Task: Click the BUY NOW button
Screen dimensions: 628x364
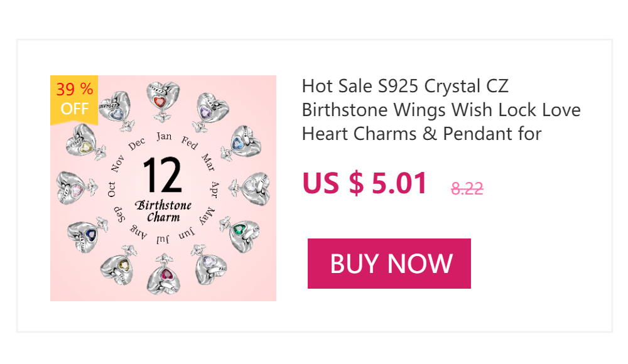Action: 389,264
